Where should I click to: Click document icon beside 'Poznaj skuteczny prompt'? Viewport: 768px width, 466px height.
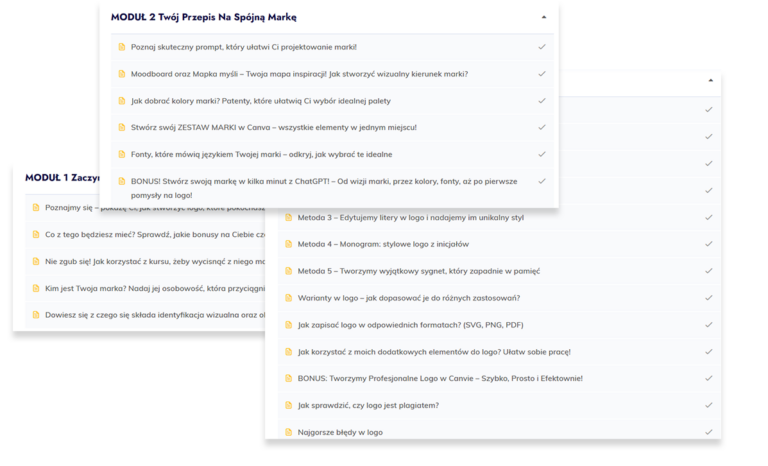pos(122,47)
